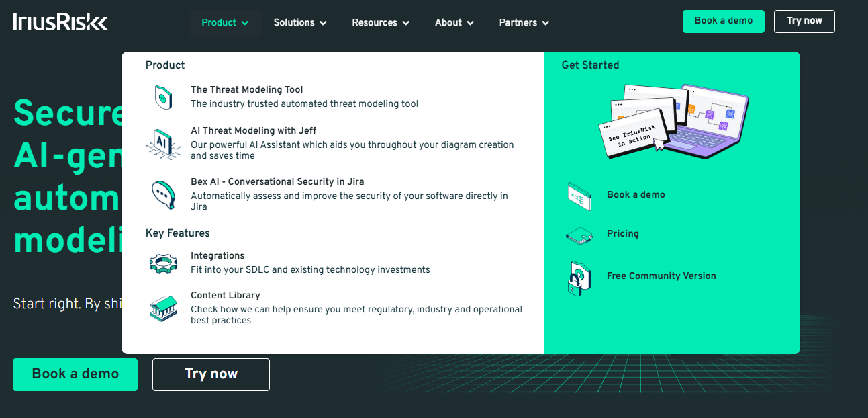Go to the Integrations feature page
Image resolution: width=868 pixels, height=418 pixels.
218,255
